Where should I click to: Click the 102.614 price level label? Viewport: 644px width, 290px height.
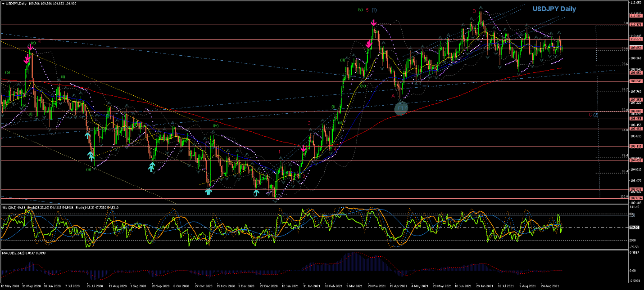point(635,198)
